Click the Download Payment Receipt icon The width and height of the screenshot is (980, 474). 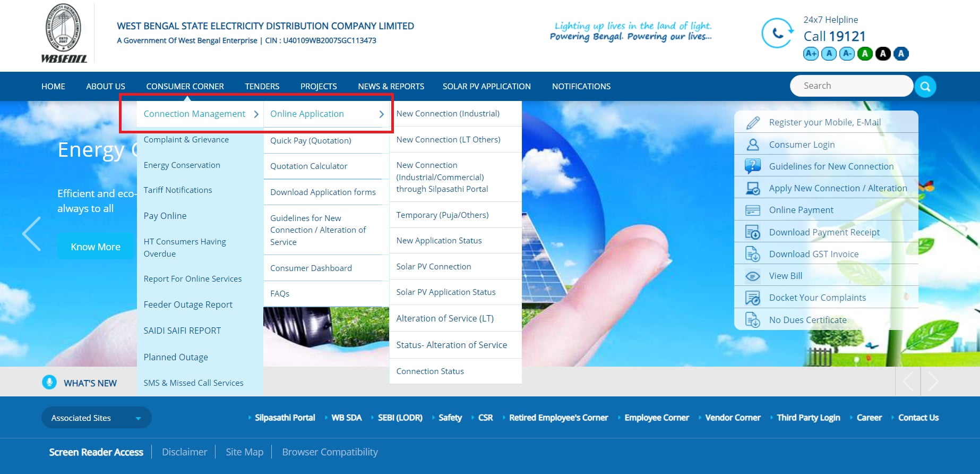[x=753, y=232]
